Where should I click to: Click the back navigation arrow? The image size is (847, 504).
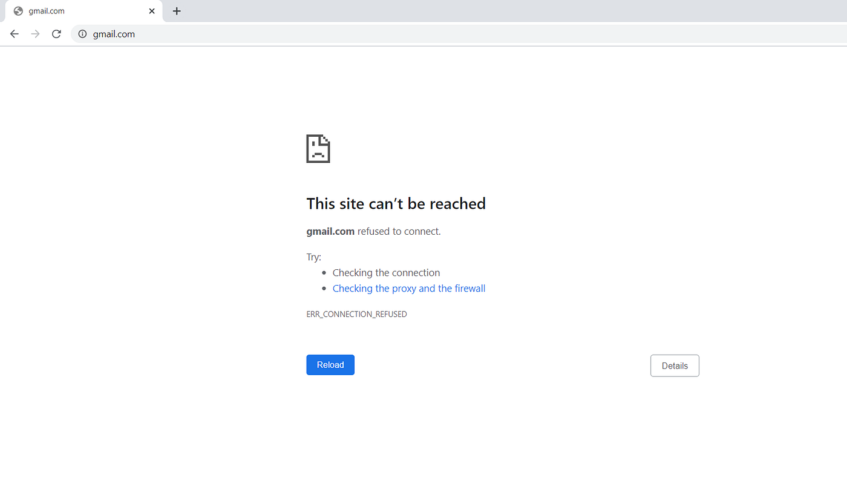click(x=14, y=34)
